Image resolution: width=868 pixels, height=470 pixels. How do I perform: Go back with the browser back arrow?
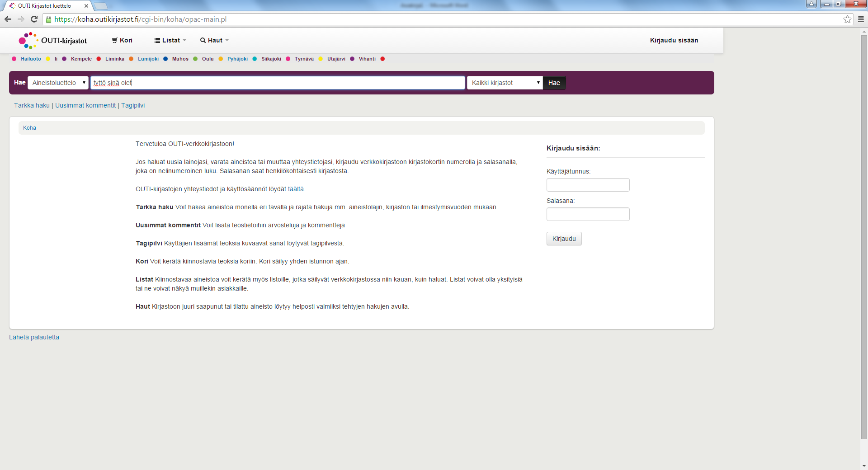pos(8,19)
